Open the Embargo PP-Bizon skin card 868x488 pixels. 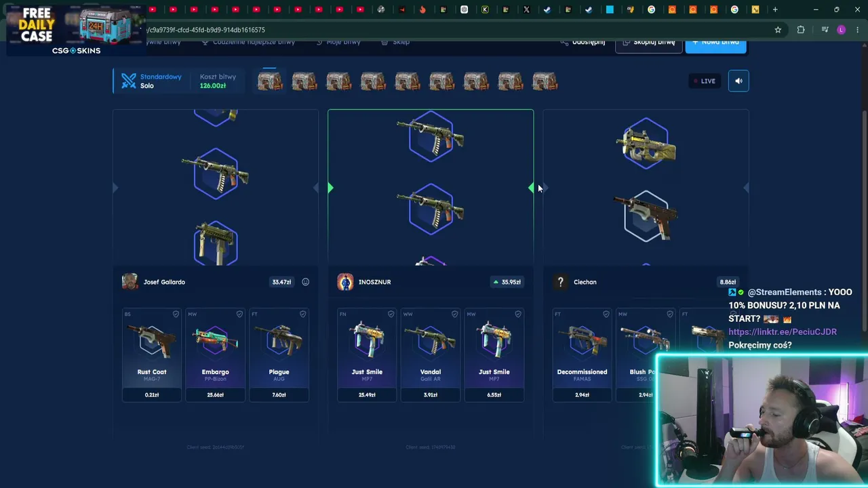[x=216, y=354]
